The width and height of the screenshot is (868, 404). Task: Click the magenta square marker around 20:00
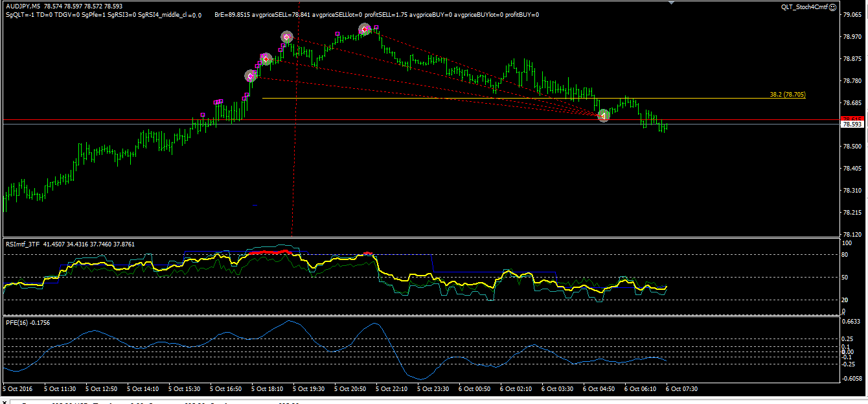[337, 34]
